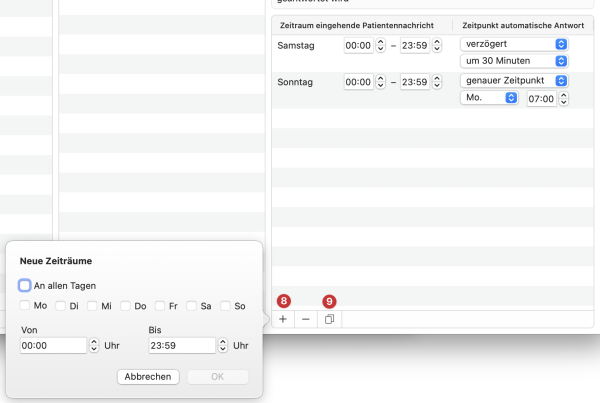600x403 pixels.
Task: Click the Von time stepper arrows
Action: tap(94, 345)
